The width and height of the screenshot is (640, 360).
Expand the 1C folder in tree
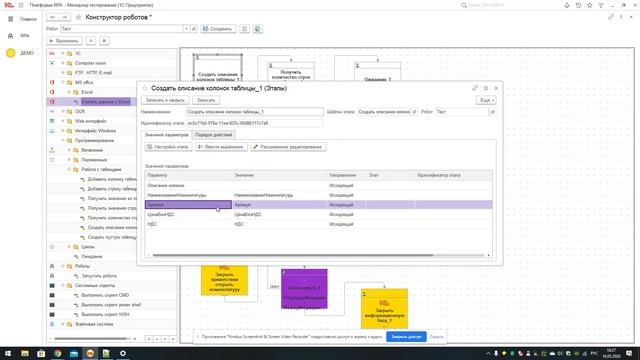[63, 53]
